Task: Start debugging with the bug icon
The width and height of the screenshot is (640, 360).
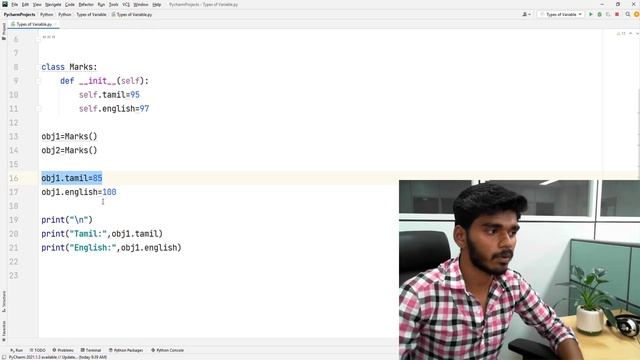Action: pos(600,14)
